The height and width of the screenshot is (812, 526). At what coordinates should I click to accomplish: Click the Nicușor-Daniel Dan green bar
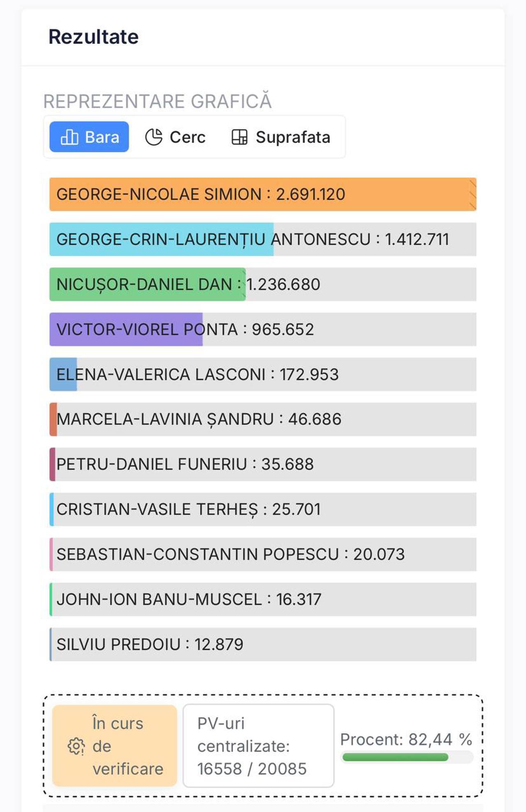tap(147, 284)
